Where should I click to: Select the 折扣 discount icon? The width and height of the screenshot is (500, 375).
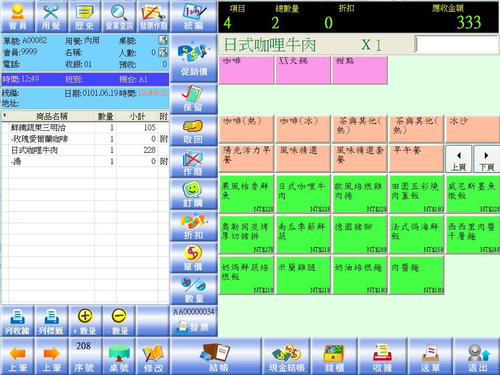pyautogui.click(x=194, y=226)
